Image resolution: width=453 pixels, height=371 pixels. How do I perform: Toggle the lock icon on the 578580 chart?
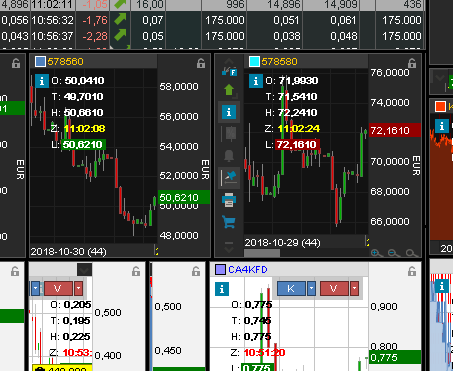pos(412,63)
